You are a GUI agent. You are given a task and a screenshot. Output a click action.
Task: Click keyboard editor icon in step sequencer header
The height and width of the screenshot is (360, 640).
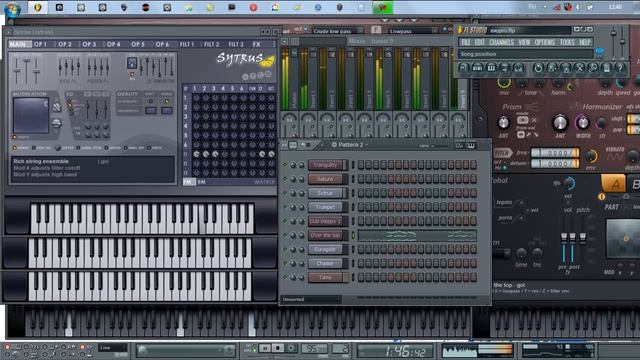tap(471, 145)
